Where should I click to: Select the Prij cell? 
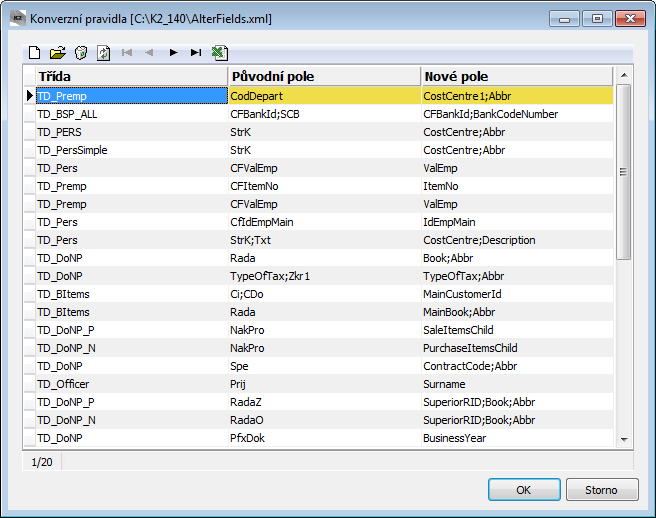click(324, 384)
